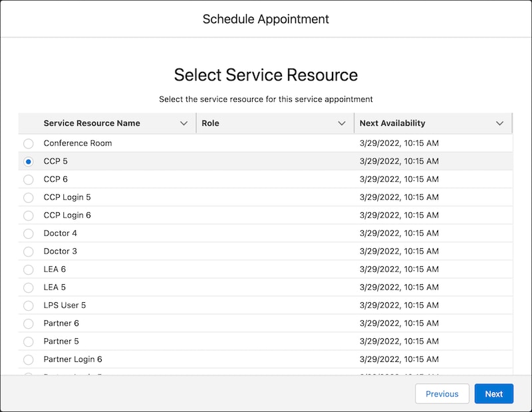Click the LEA 6 name text
The image size is (532, 412).
tap(55, 269)
